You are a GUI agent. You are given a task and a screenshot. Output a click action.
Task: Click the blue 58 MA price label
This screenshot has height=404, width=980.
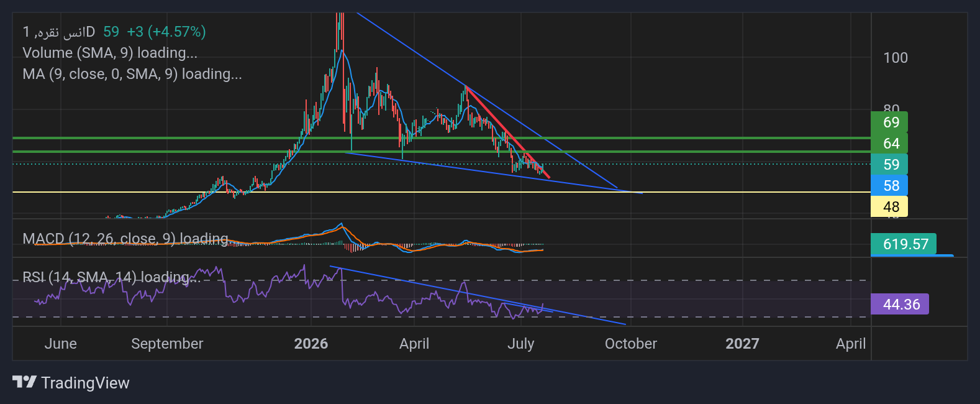[x=889, y=186]
